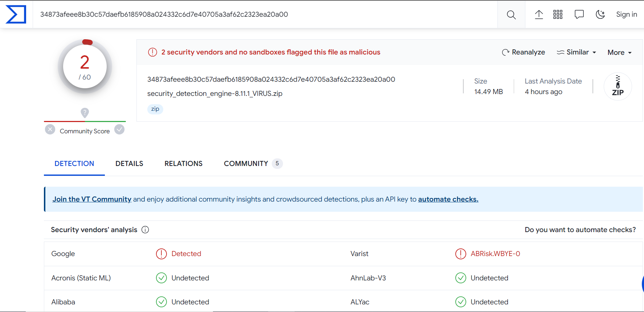Open the apps grid icon

pyautogui.click(x=558, y=15)
